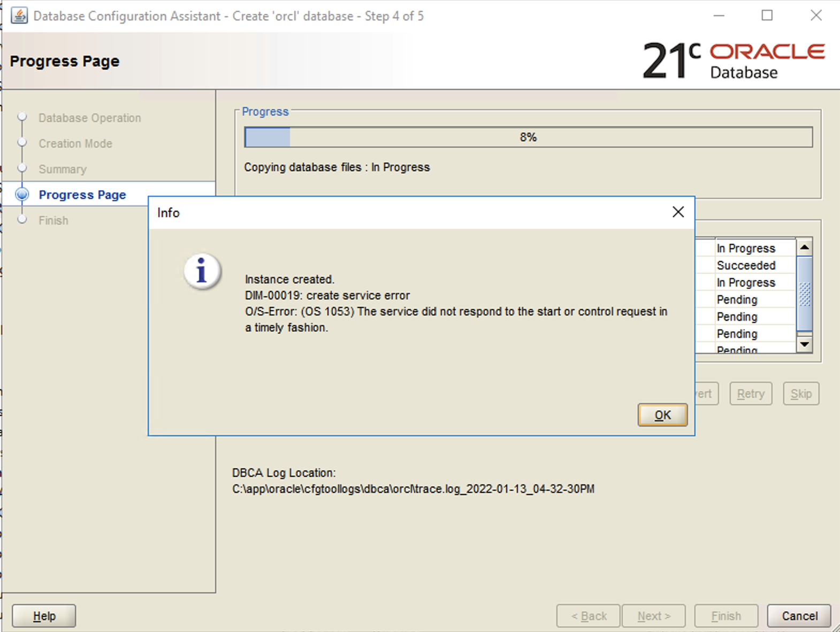Maximize the Database Configuration Assistant window

[x=767, y=16]
